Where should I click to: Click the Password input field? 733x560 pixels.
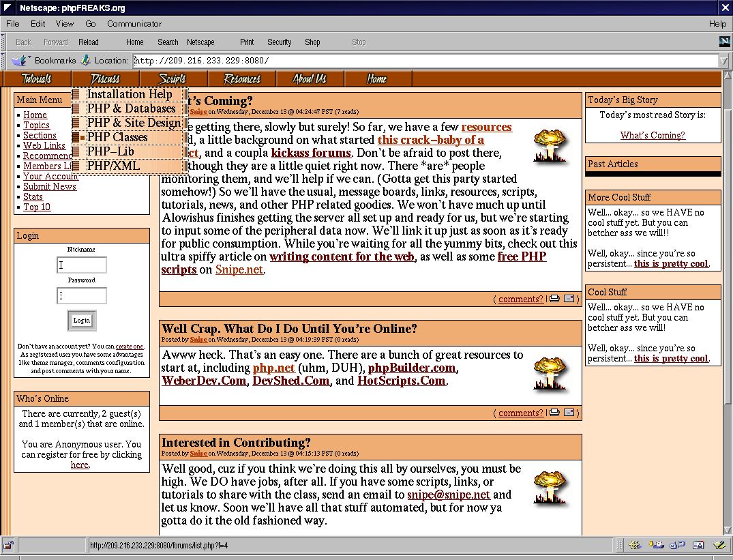[82, 296]
